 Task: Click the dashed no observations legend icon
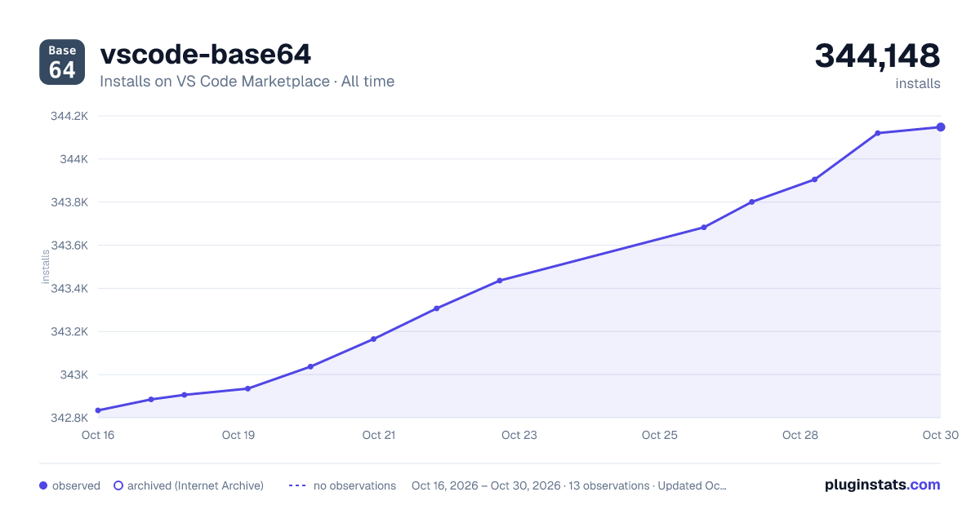tap(297, 485)
